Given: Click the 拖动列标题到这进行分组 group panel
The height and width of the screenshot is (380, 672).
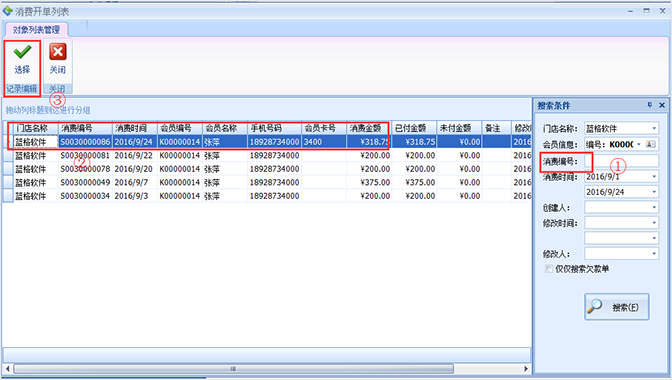Looking at the screenshot, I should pos(267,110).
